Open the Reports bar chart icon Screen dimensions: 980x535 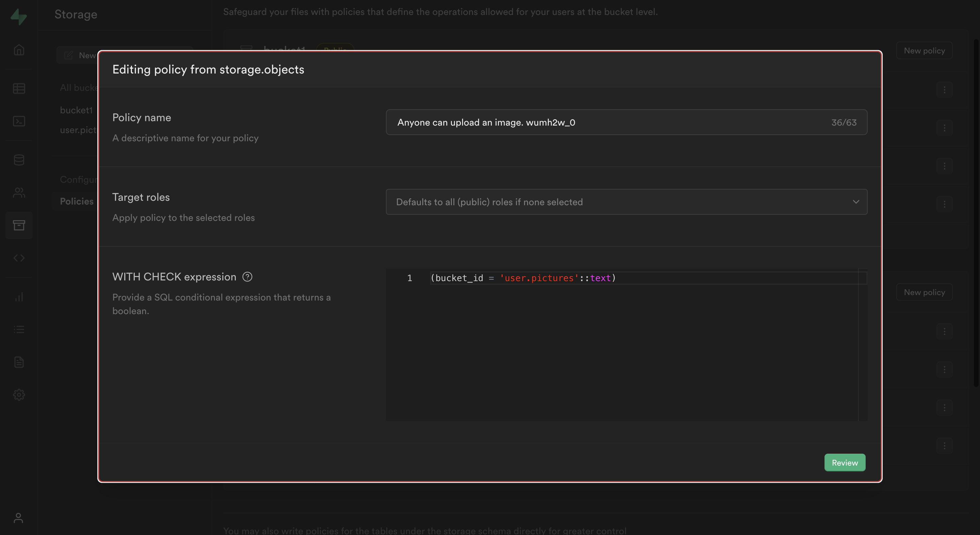point(19,297)
